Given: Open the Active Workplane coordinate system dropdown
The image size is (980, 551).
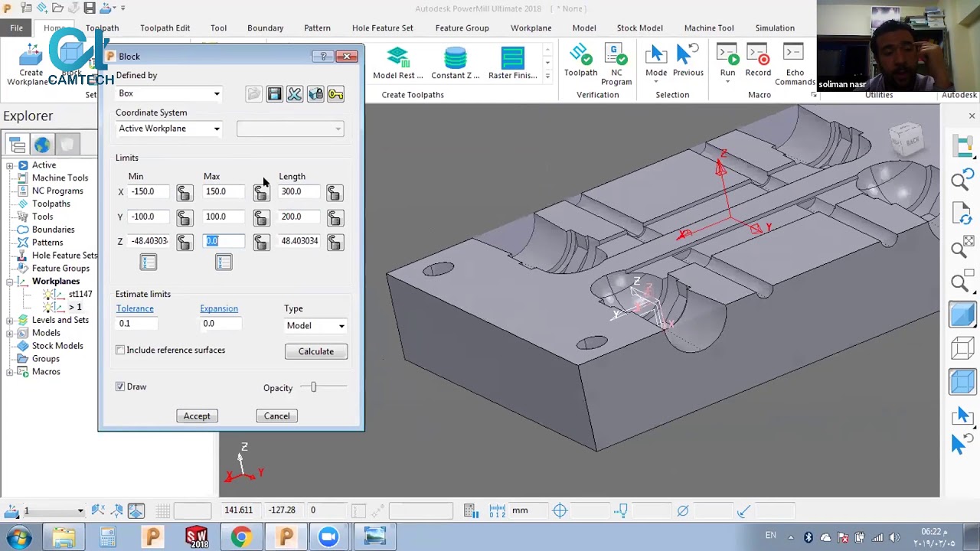Looking at the screenshot, I should 169,129.
